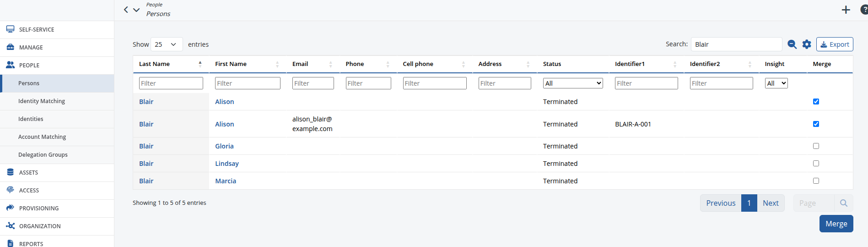The width and height of the screenshot is (868, 247).
Task: Go to Next page
Action: (x=771, y=203)
